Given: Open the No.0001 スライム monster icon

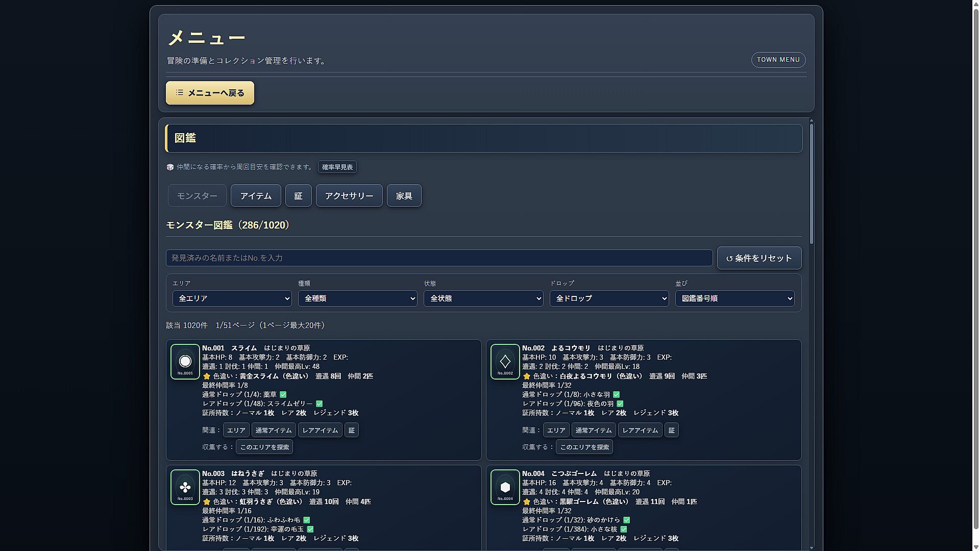Looking at the screenshot, I should (185, 362).
